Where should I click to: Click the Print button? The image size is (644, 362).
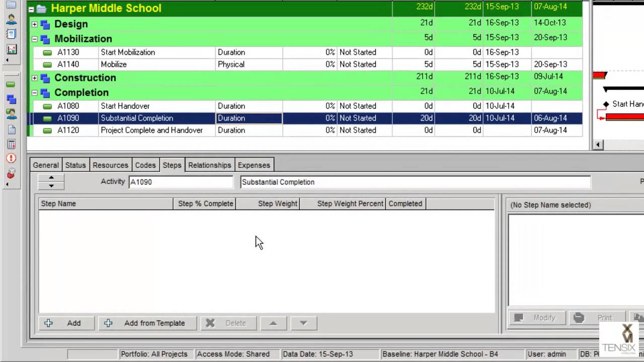pos(598,318)
